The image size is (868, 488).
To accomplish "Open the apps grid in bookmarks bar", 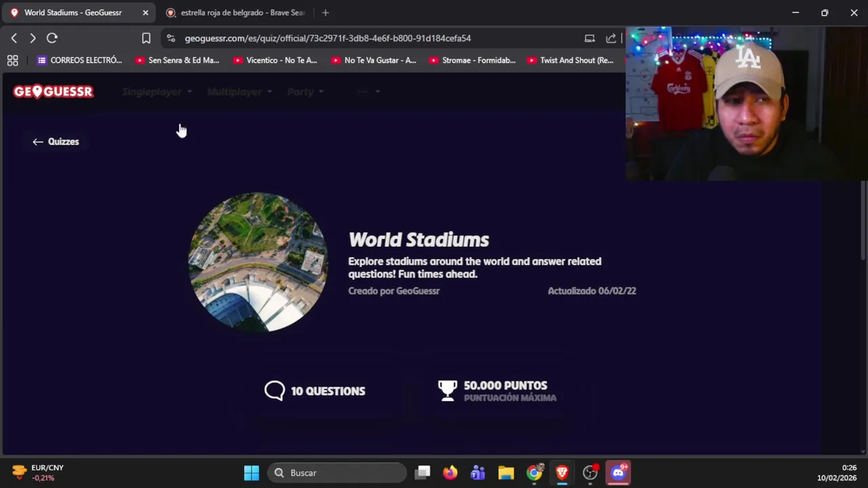I will tap(12, 60).
